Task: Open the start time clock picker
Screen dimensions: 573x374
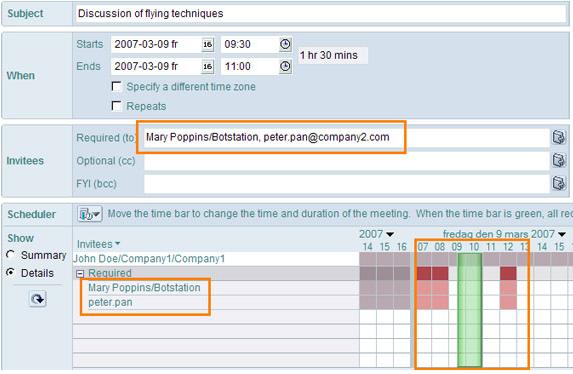Action: click(285, 44)
